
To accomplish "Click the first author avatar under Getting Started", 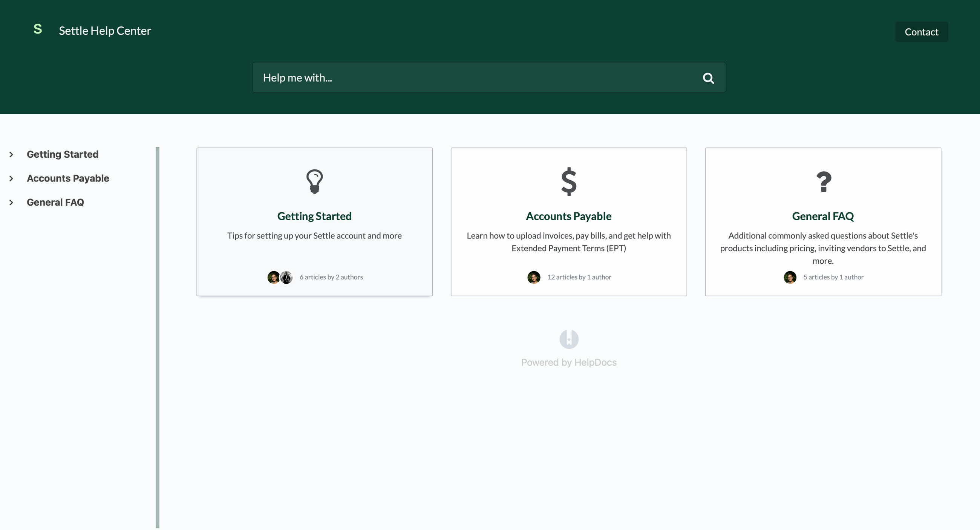I will (x=273, y=277).
